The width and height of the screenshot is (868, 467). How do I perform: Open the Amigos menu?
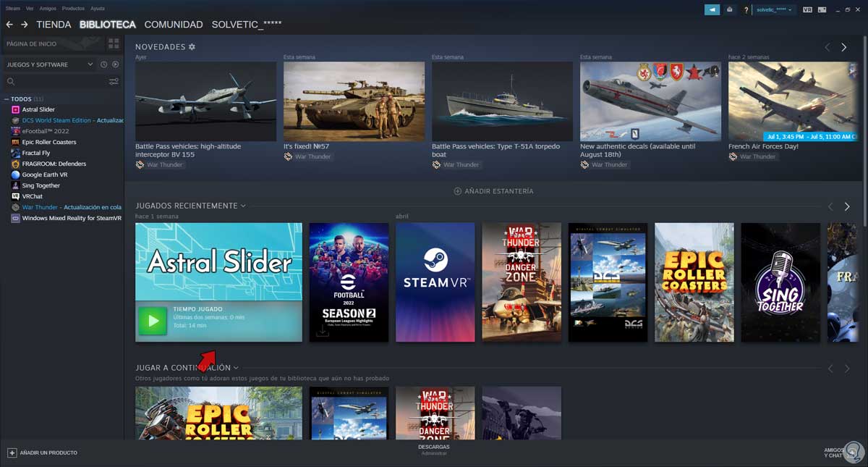[x=48, y=8]
